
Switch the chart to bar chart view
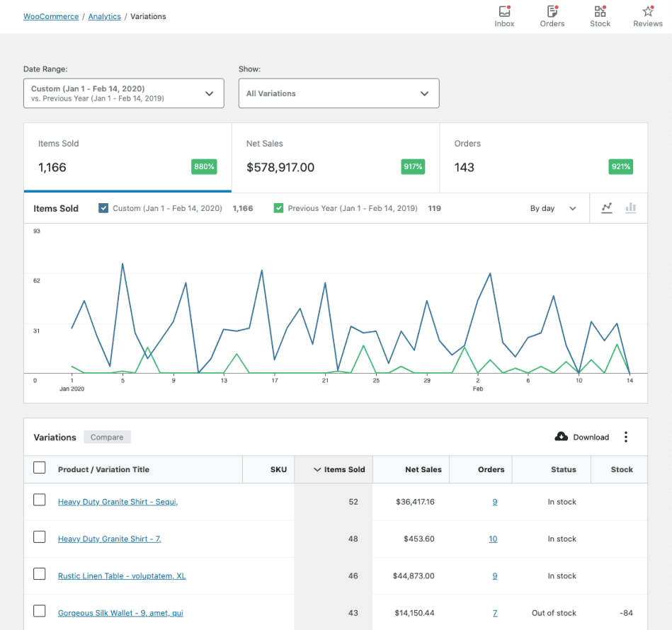630,208
